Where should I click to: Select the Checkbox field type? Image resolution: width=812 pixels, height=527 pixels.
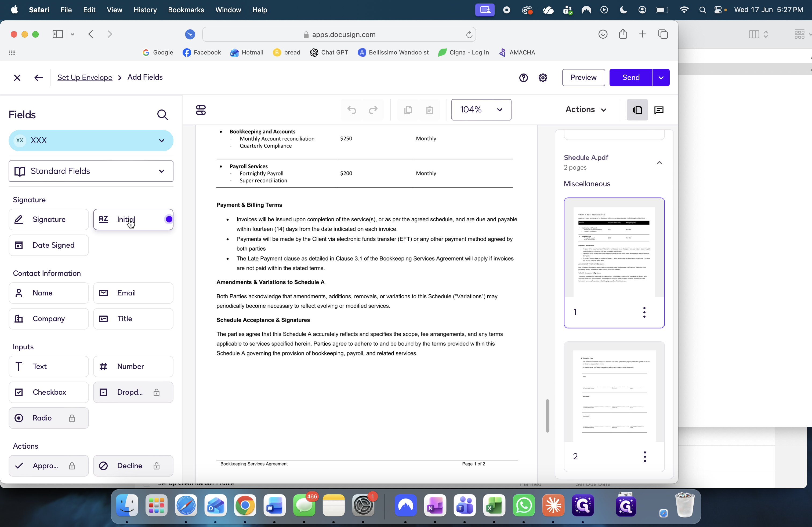[48, 392]
